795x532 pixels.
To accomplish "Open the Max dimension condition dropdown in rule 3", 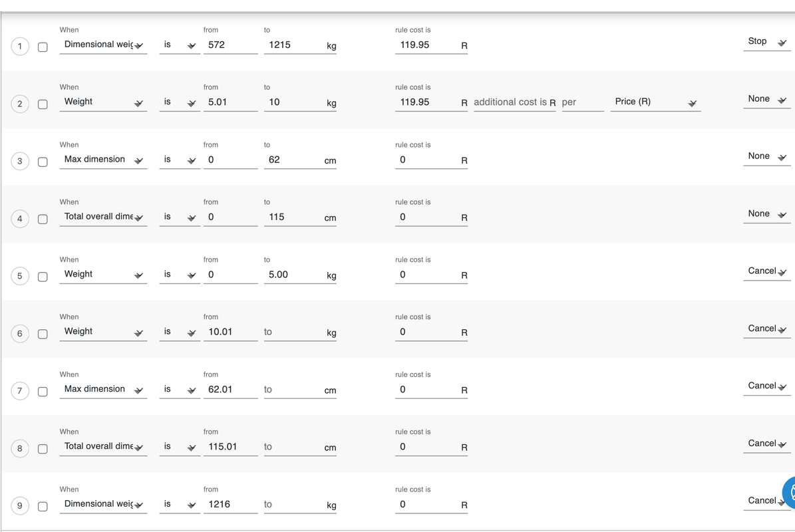I will 103,160.
